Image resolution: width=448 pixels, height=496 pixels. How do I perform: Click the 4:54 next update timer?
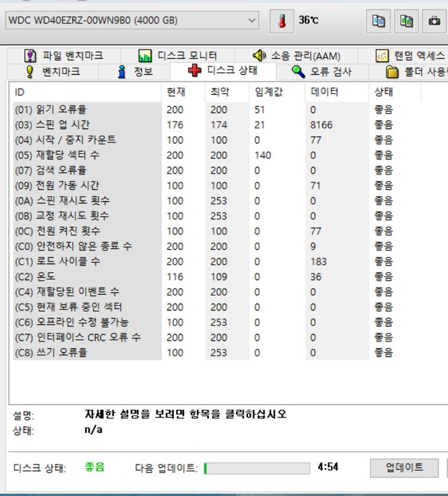point(328,467)
